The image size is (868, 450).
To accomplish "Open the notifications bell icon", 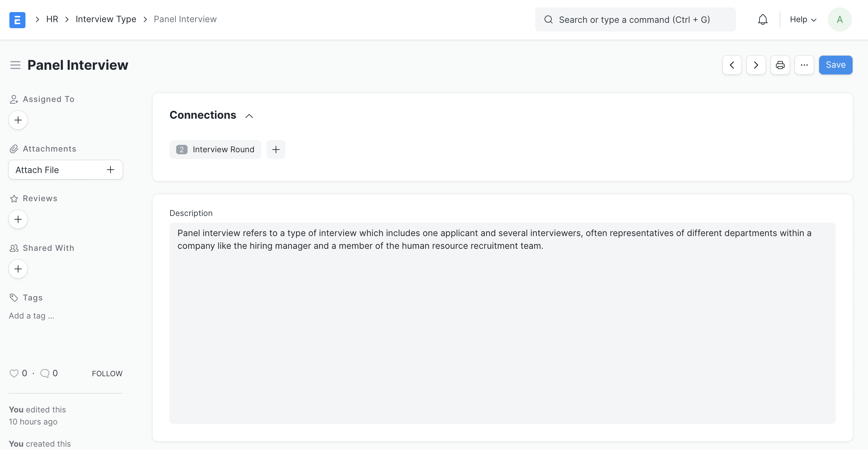I will tap(763, 19).
